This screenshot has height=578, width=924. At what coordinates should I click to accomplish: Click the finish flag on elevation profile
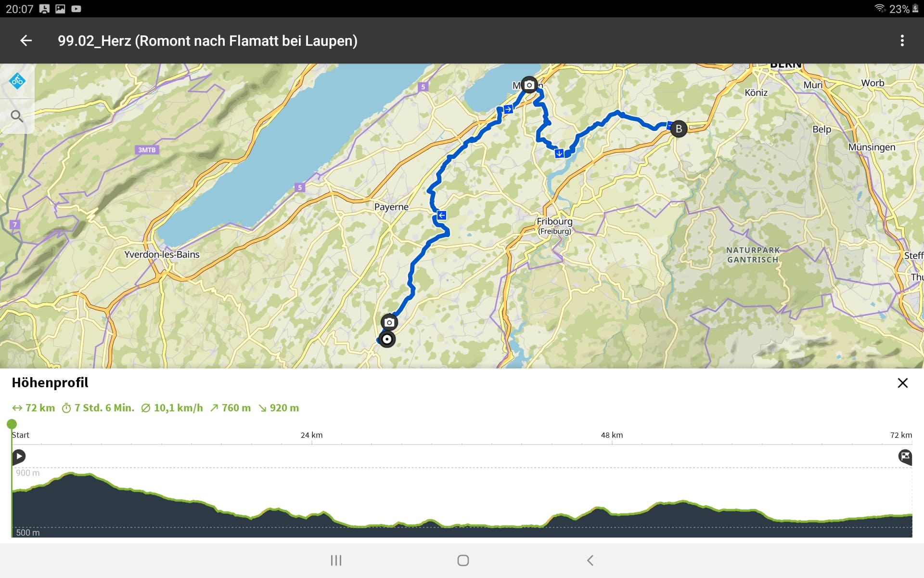click(x=905, y=456)
